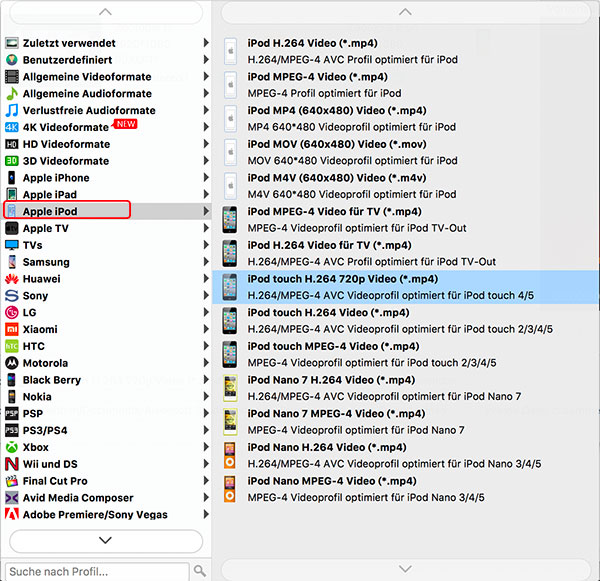
Task: Click the Suche nach Profil search field
Action: (98, 571)
